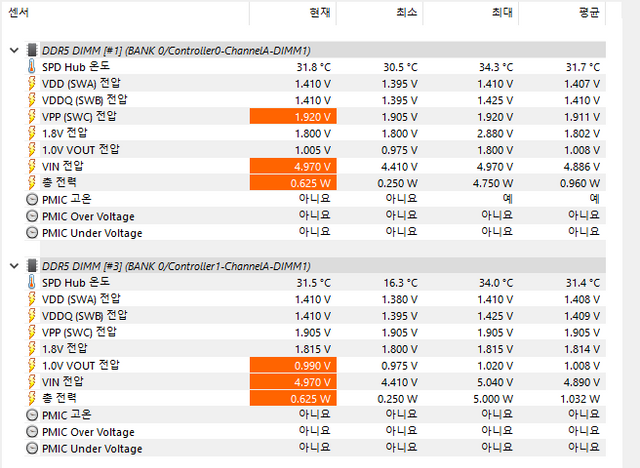Sort by the 현재 column header
The image size is (640, 468).
(320, 13)
